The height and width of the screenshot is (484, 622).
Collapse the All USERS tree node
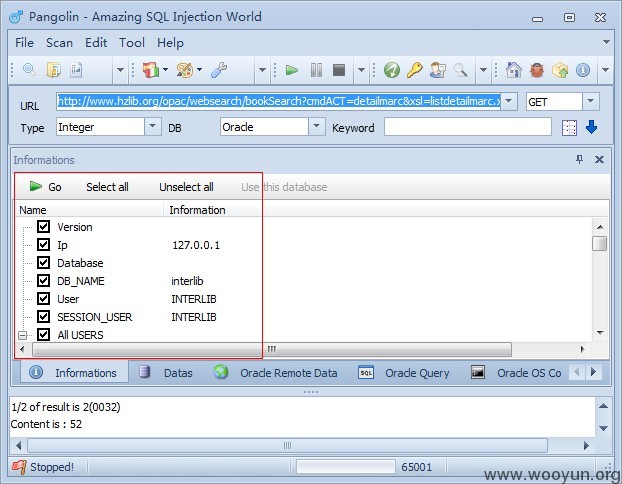23,335
